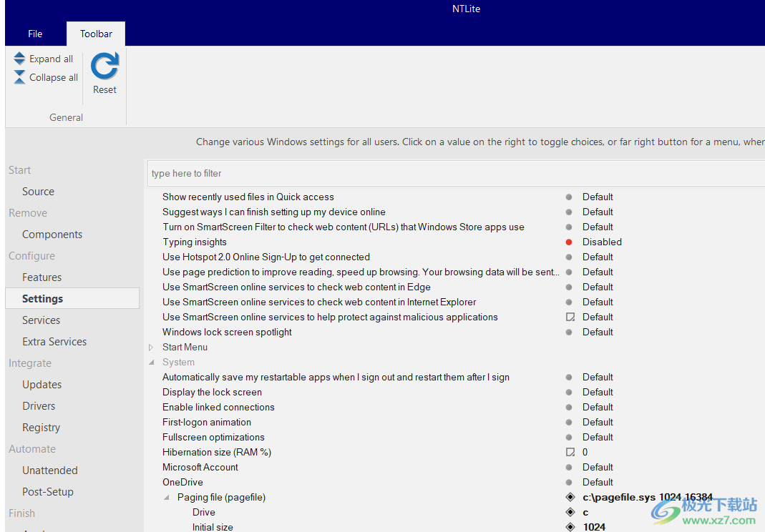Click diamond icon for Drive row
765x532 pixels.
point(570,512)
